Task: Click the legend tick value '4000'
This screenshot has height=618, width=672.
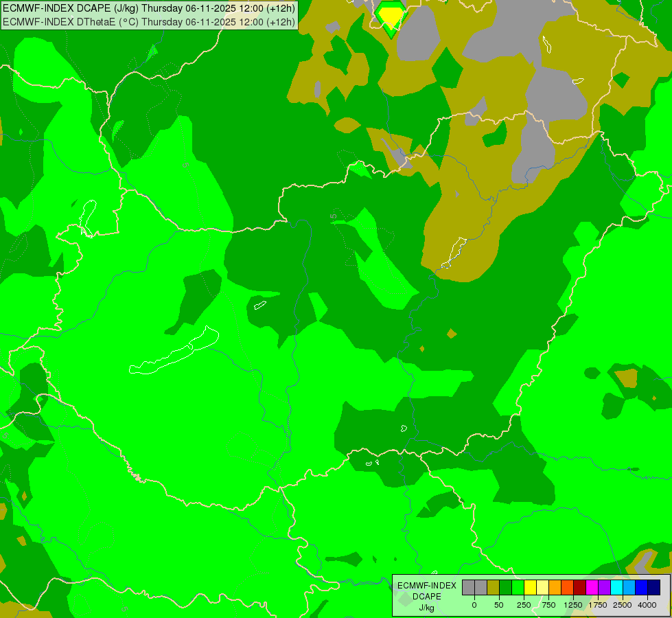Action: pyautogui.click(x=647, y=605)
